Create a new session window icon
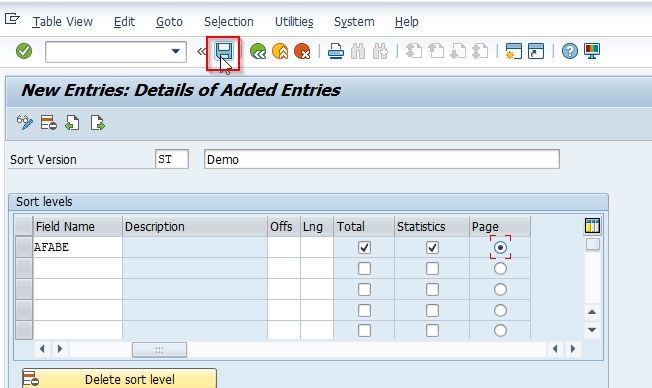 [x=514, y=52]
